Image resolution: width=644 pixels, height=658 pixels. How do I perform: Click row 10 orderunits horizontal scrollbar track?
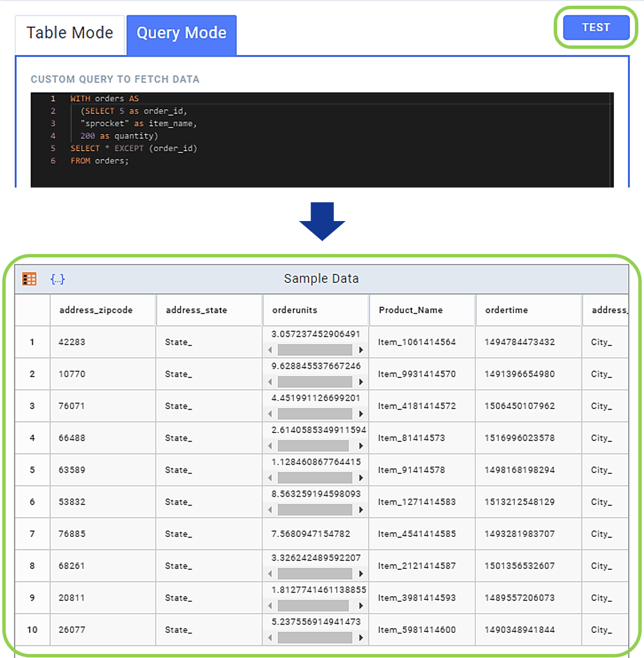(x=315, y=638)
